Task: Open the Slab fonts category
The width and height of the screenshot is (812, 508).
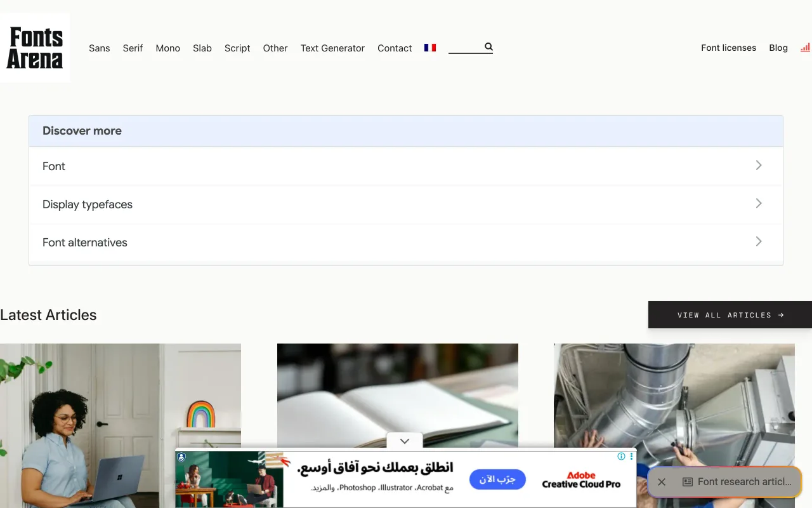Action: 202,48
